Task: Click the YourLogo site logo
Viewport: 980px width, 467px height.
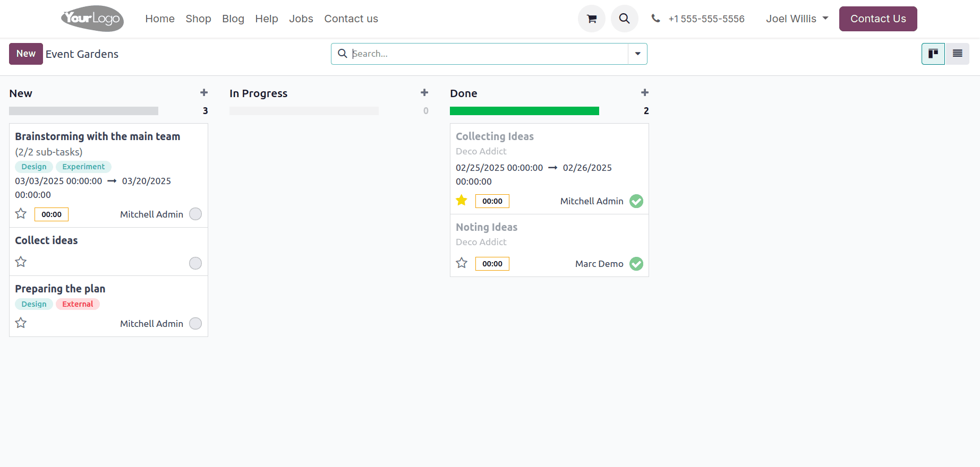Action: (92, 19)
